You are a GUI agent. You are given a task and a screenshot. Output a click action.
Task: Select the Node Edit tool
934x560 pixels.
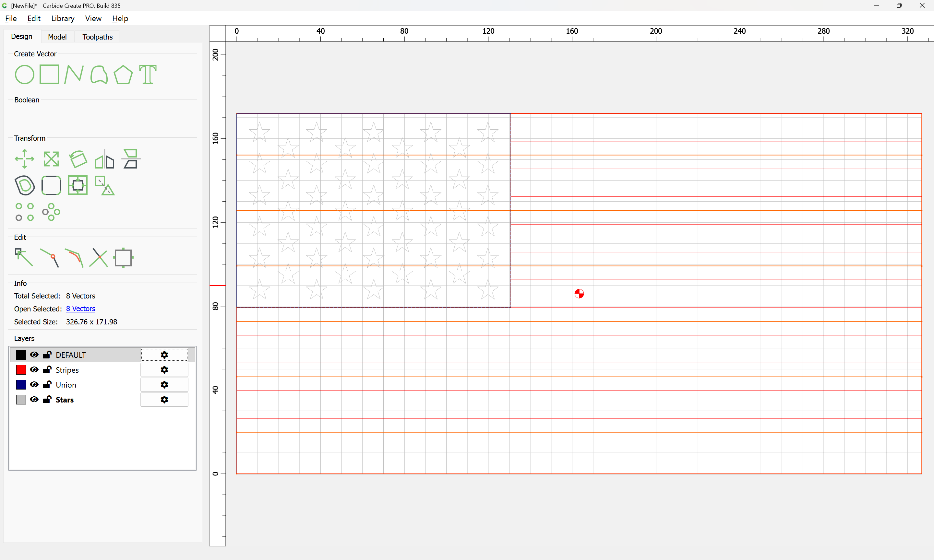point(23,257)
